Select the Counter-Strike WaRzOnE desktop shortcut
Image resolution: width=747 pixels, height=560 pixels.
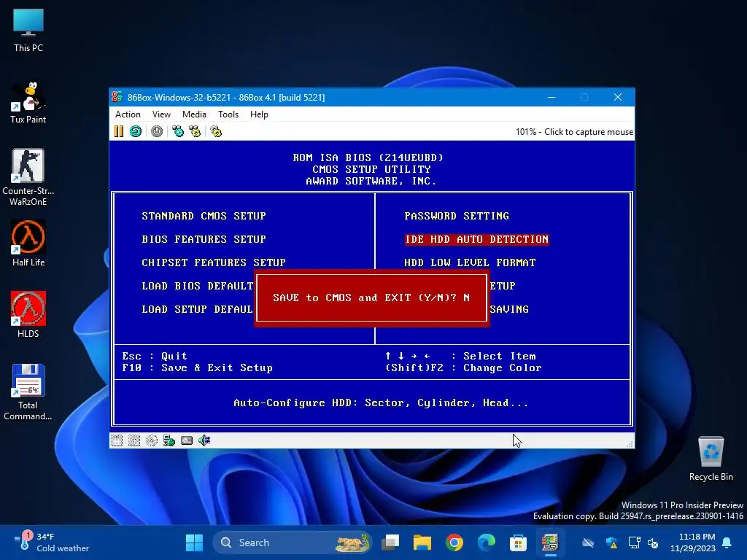point(28,177)
